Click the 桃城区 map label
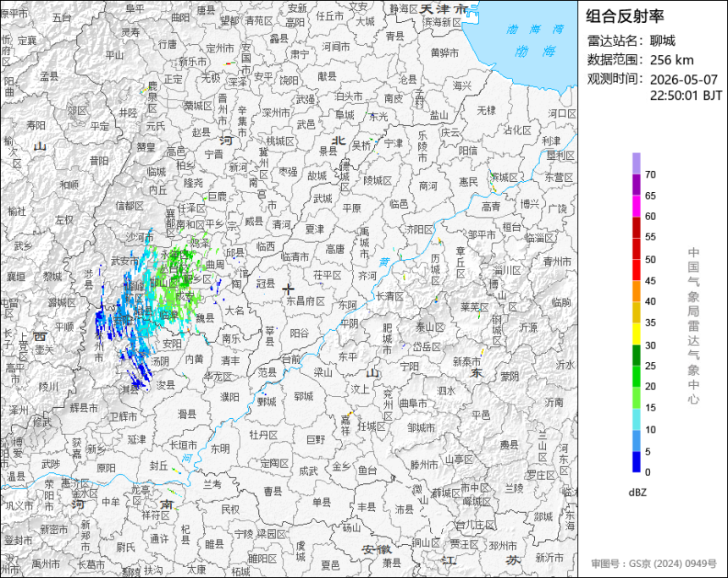This screenshot has height=578, width=728. [x=280, y=141]
